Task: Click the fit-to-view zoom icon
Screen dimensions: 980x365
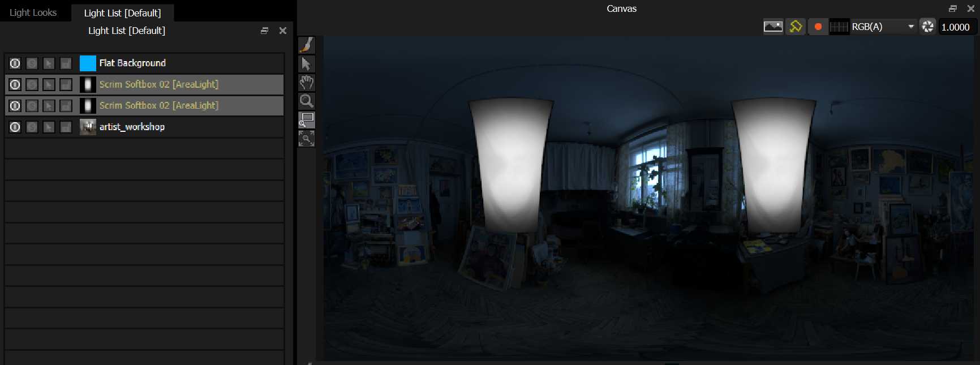Action: pos(306,138)
